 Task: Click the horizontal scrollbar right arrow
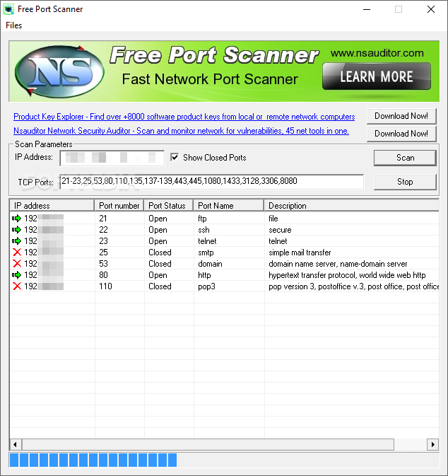433,445
